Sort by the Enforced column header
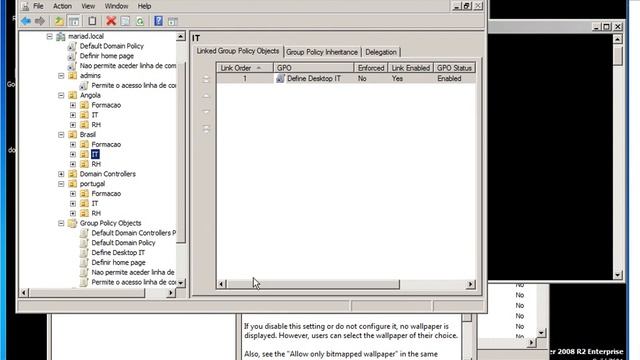 [x=371, y=68]
